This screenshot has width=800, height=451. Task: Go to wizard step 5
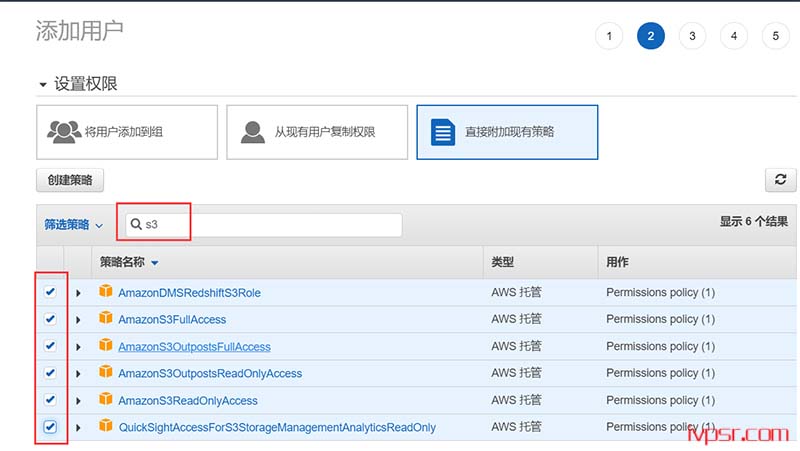tap(776, 36)
